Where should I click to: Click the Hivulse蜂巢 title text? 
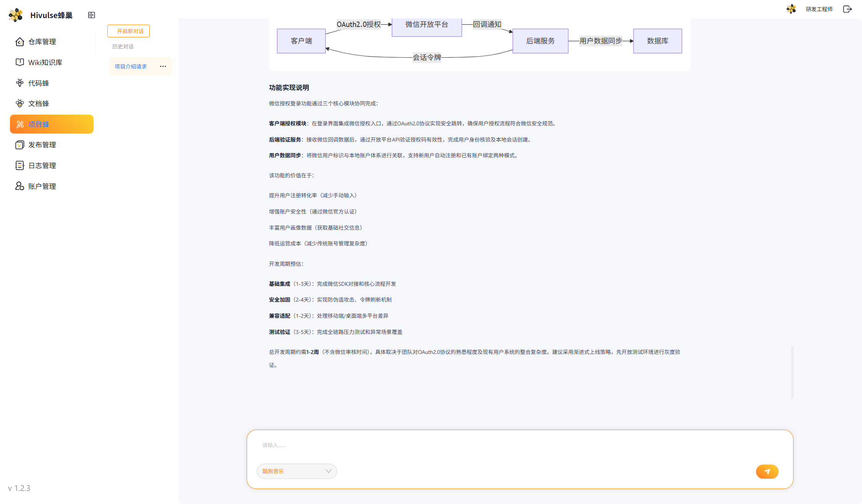[x=51, y=15]
